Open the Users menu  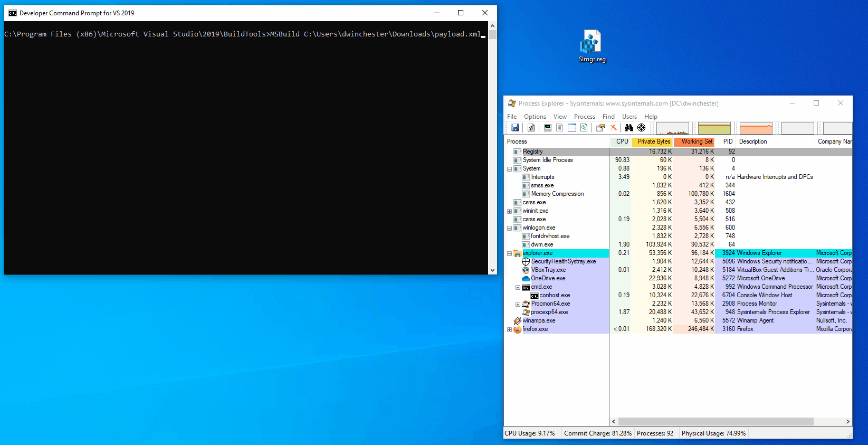tap(629, 117)
